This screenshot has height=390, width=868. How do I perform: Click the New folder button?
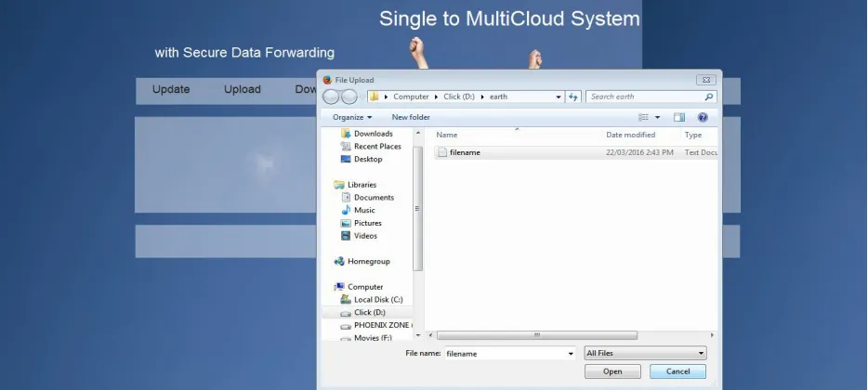411,117
